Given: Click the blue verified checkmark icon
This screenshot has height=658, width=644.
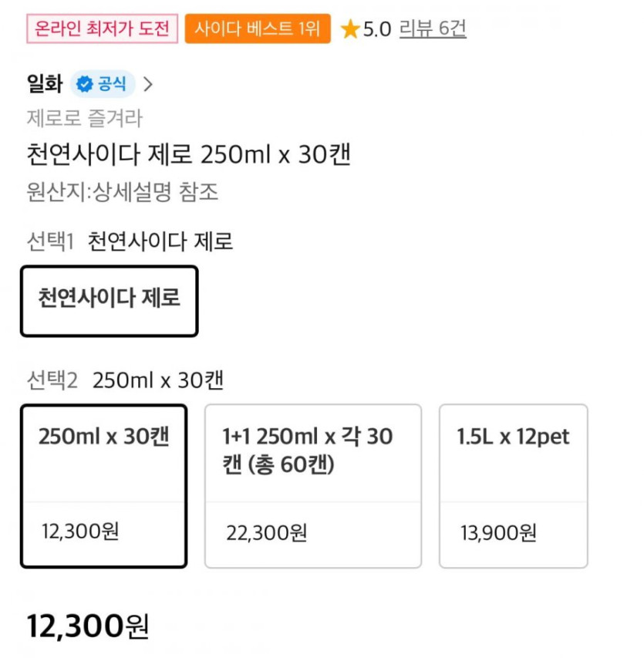Looking at the screenshot, I should click(84, 84).
